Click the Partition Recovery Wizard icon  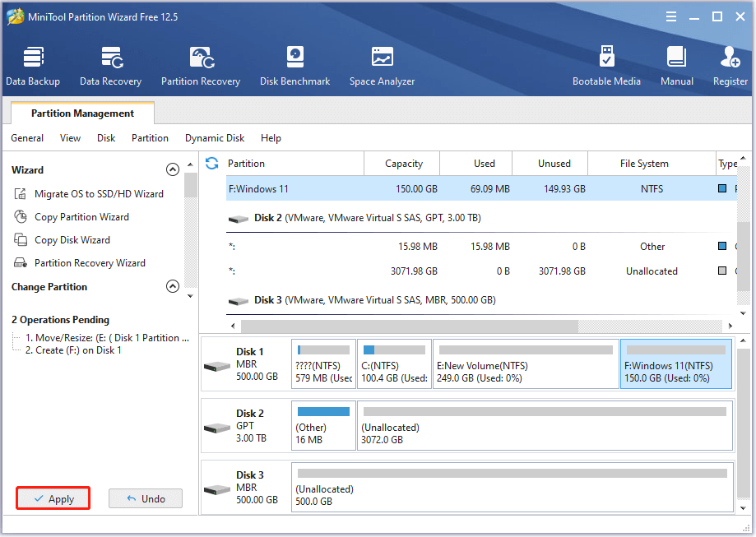[21, 262]
